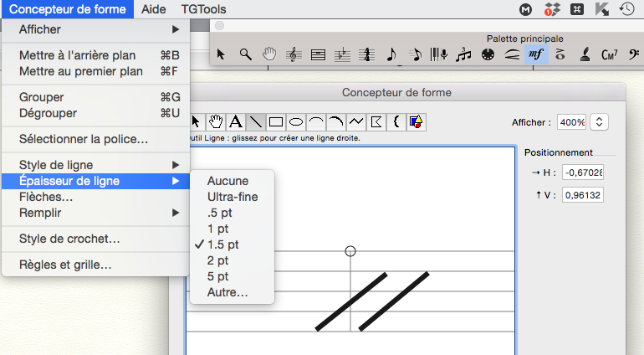
Task: Choose Ultra-fine line thickness
Action: 233,197
